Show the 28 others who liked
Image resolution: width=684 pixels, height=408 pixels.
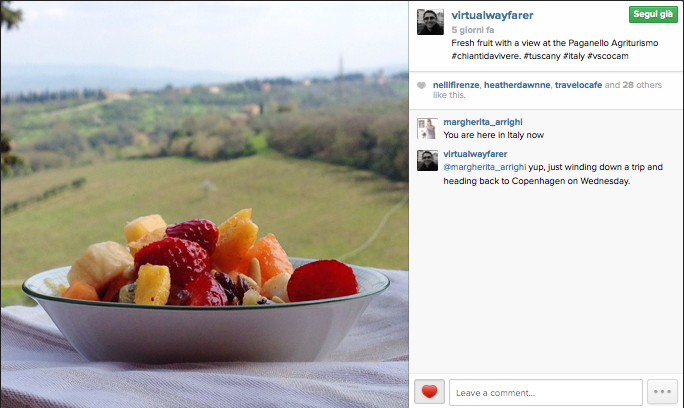tap(642, 85)
